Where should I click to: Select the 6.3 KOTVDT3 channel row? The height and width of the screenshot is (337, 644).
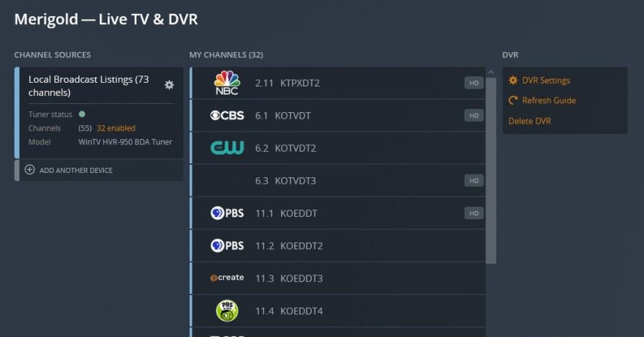[x=337, y=181]
